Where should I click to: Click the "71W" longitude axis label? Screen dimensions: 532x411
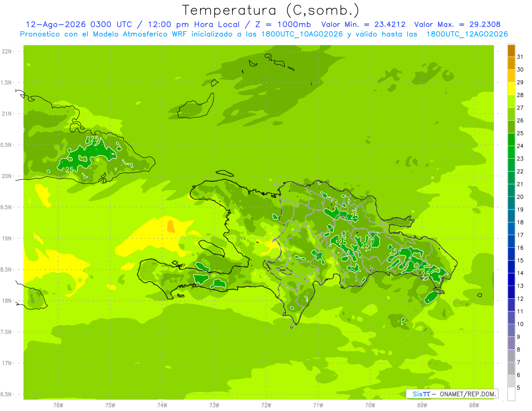318,405
